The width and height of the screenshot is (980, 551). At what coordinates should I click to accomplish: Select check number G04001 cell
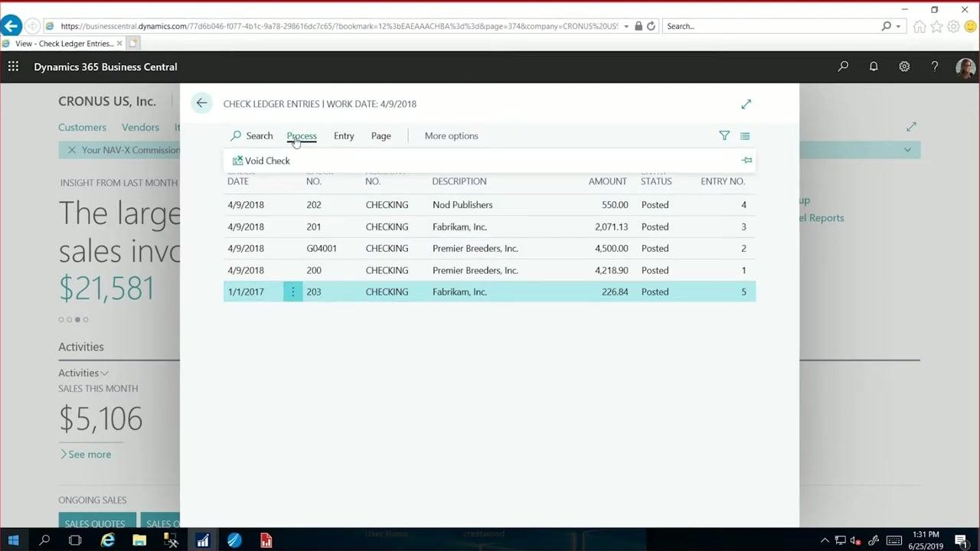pyautogui.click(x=322, y=248)
